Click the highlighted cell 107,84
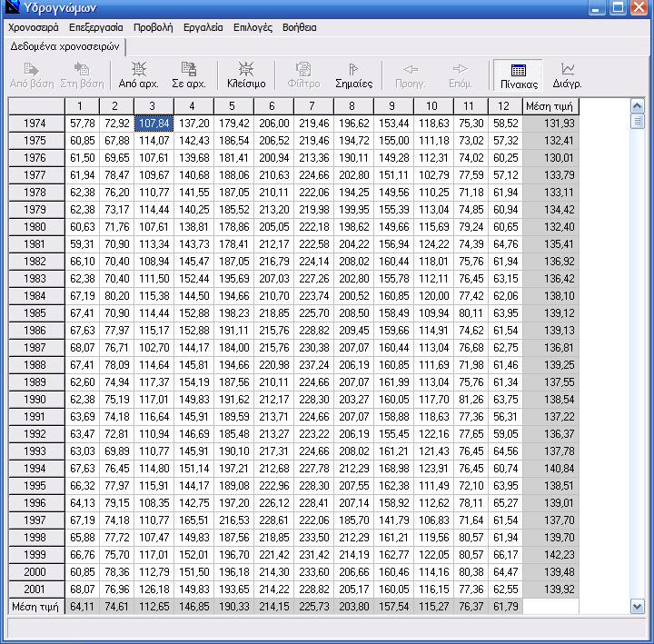This screenshot has width=654, height=644. pyautogui.click(x=154, y=124)
